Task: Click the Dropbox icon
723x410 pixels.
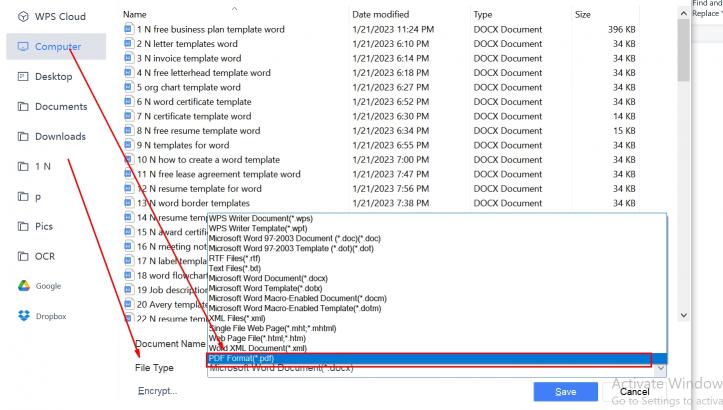Action: [24, 316]
